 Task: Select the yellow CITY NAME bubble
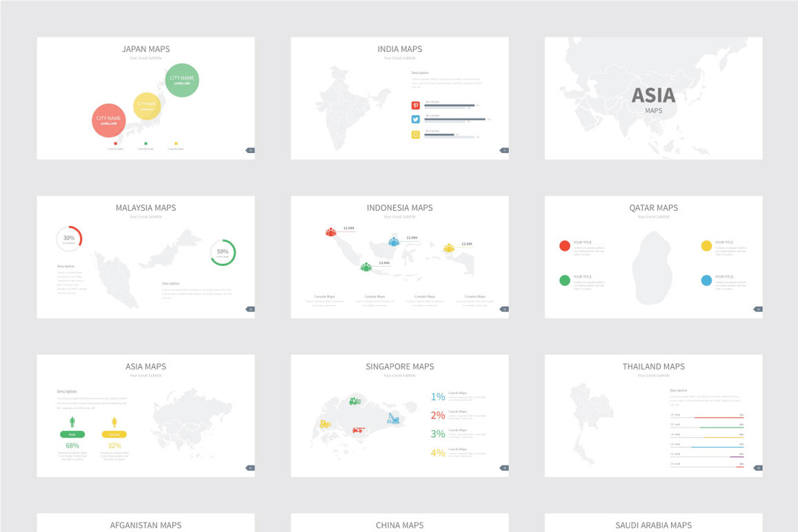coord(147,106)
